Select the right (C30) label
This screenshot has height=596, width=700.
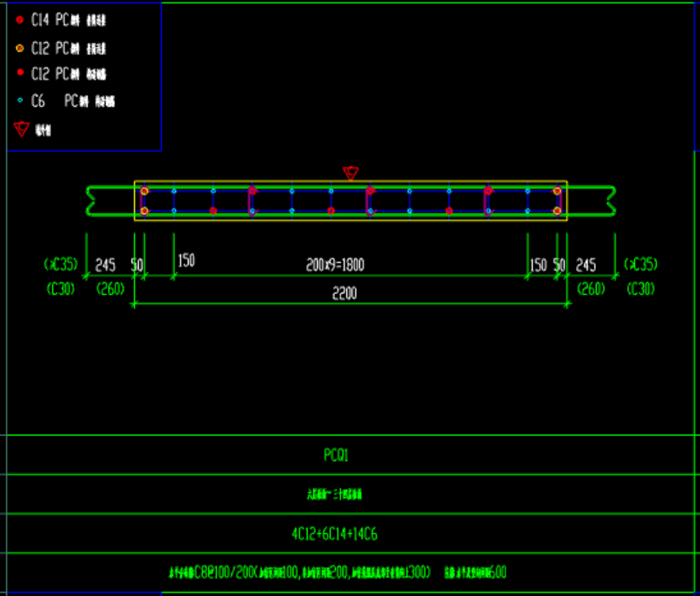pos(640,289)
